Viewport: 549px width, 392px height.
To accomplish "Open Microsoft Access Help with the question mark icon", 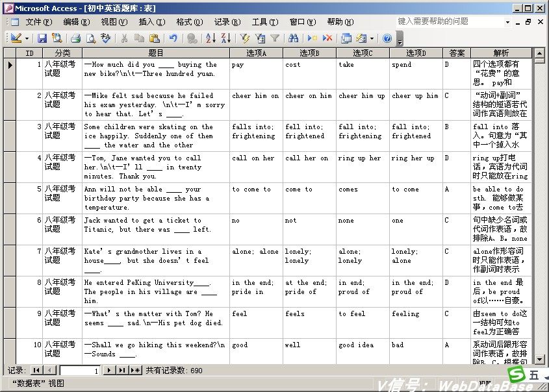I will click(x=387, y=38).
